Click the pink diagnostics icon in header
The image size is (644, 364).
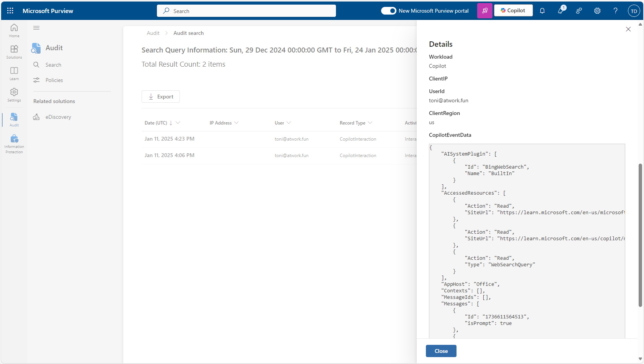[x=485, y=11]
